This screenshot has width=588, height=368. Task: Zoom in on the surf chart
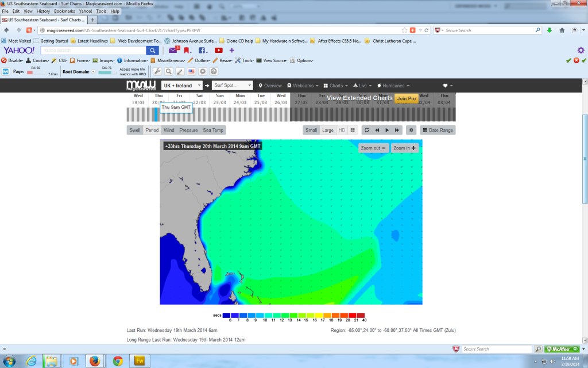tap(405, 148)
